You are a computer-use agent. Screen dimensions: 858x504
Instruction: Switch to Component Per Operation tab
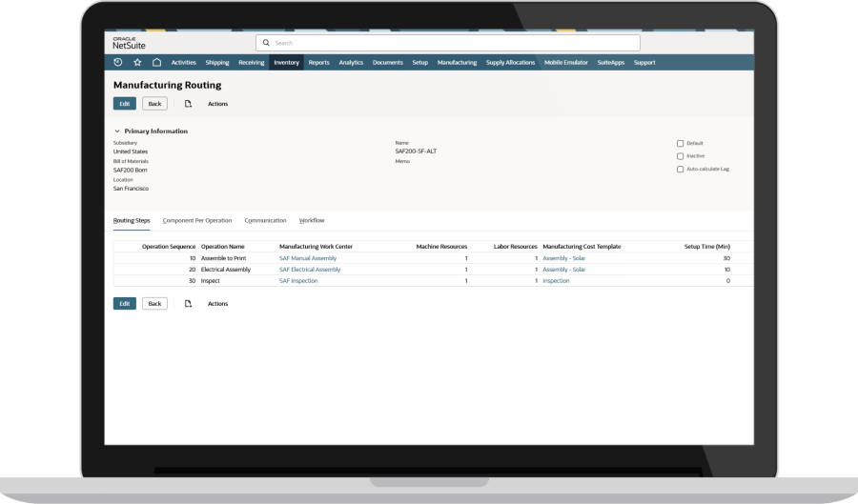(197, 221)
